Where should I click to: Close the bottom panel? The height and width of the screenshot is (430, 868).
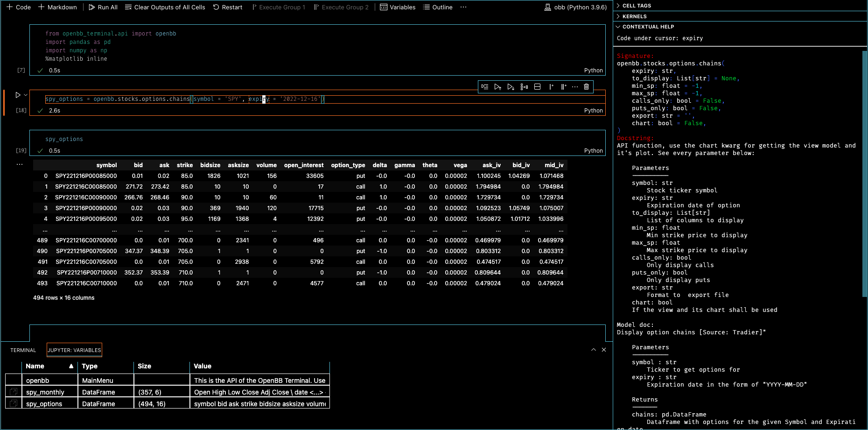tap(604, 350)
